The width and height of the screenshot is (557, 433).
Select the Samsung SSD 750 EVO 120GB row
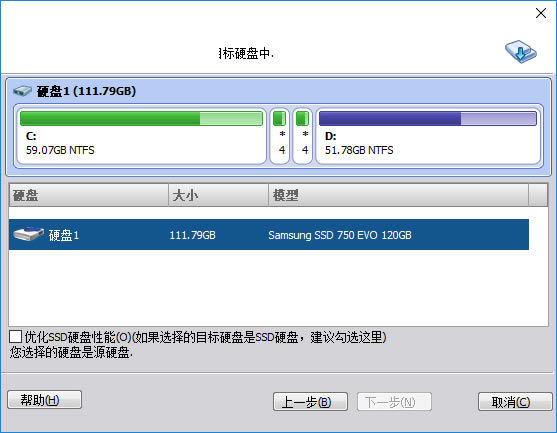269,234
